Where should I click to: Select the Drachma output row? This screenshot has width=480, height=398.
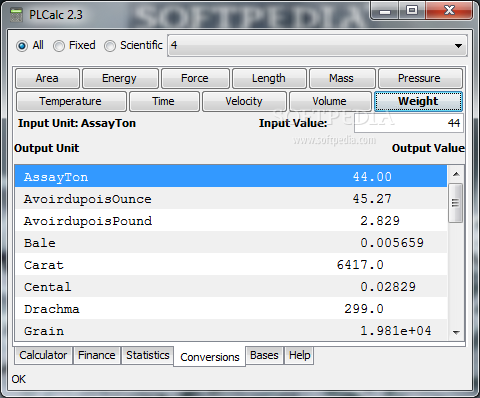coord(231,308)
